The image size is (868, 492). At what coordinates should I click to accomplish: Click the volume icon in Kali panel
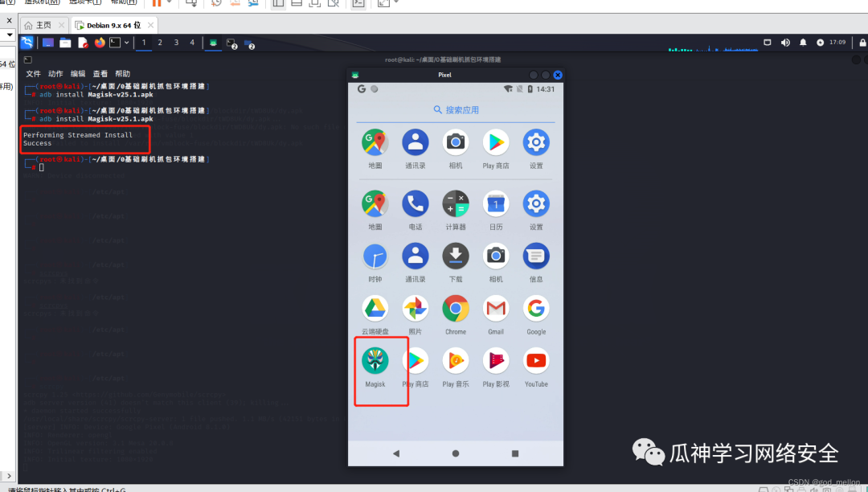(x=785, y=43)
